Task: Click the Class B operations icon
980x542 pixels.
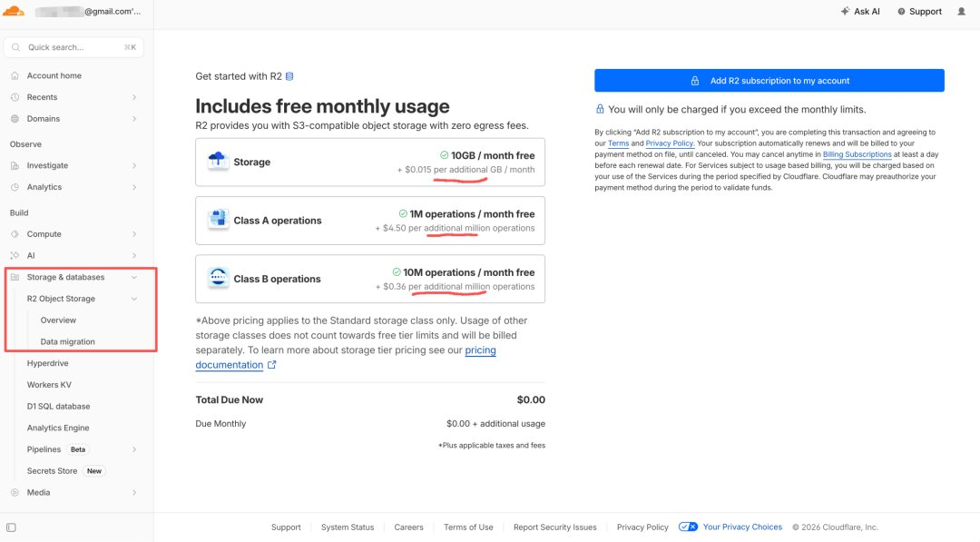Action: point(218,278)
